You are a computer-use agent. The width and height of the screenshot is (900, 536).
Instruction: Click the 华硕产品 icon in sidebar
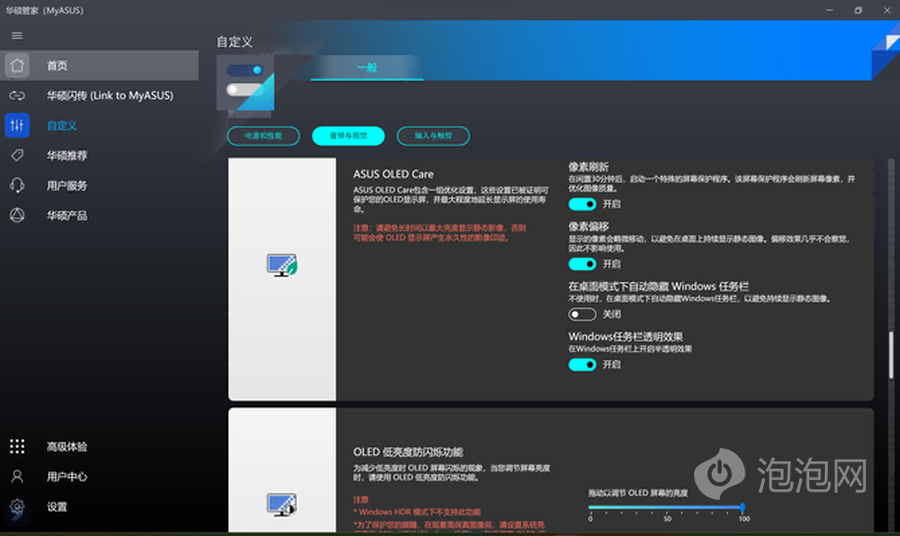pyautogui.click(x=17, y=215)
